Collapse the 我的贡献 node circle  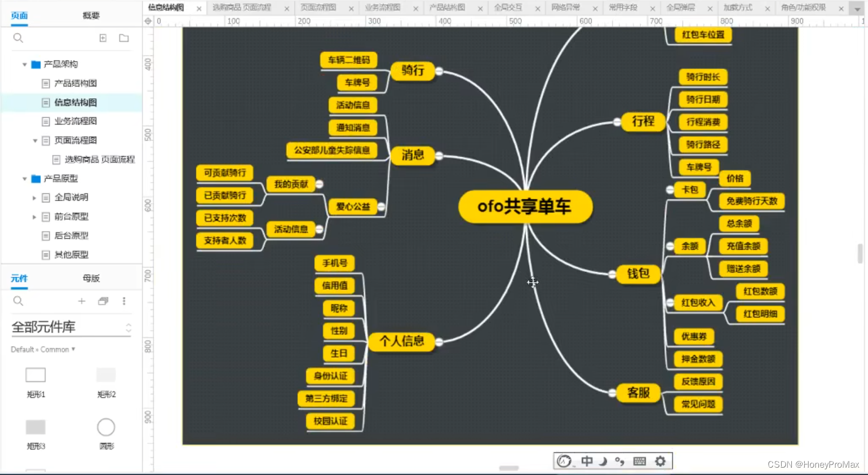click(320, 184)
